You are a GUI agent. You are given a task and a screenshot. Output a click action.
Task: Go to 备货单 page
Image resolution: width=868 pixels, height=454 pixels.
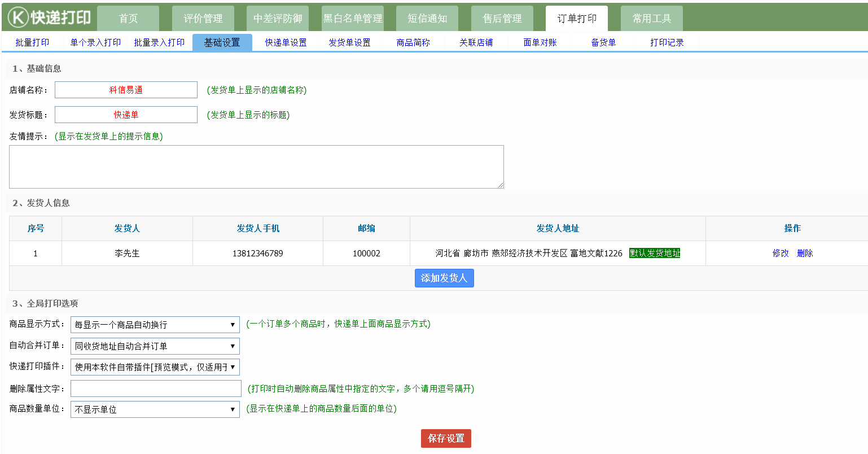pos(603,42)
